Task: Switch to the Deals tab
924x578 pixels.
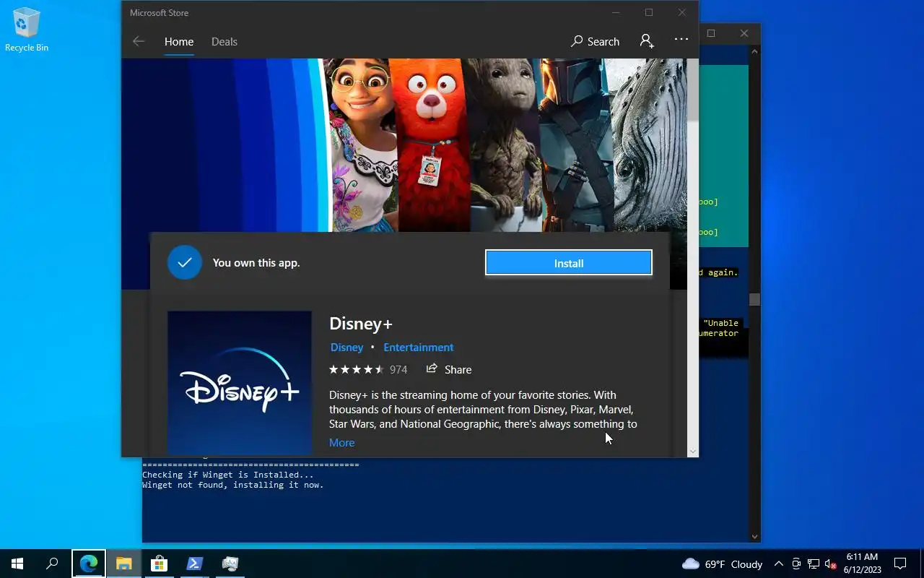Action: 225,42
